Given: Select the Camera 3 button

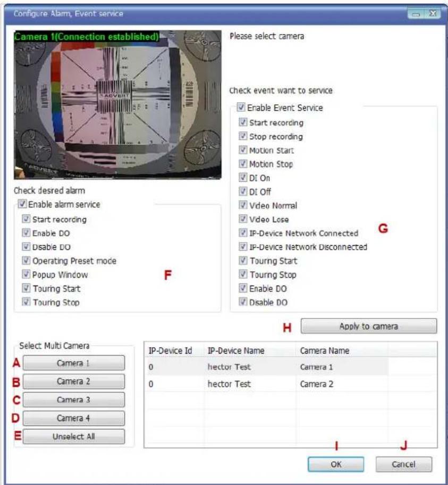Looking at the screenshot, I should 73,399.
